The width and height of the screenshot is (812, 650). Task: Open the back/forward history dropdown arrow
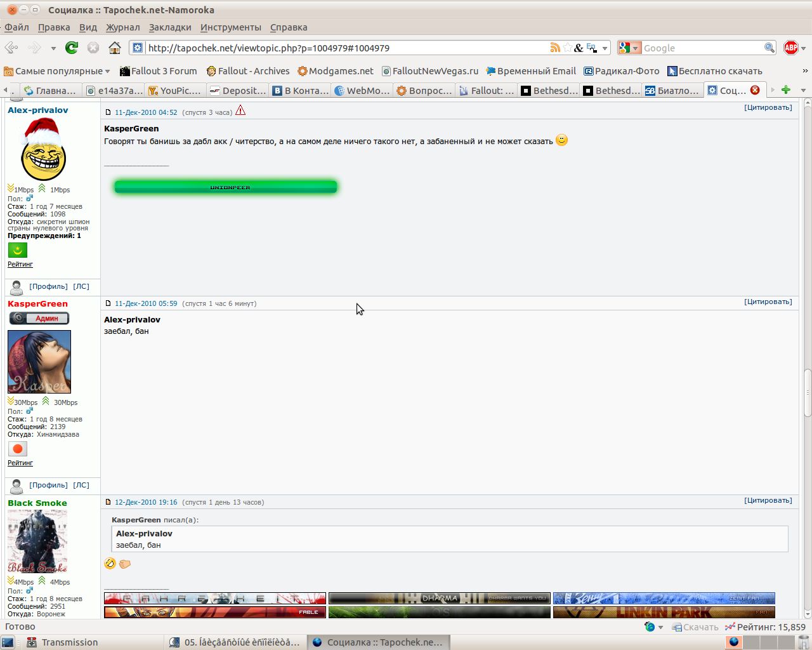pyautogui.click(x=53, y=48)
